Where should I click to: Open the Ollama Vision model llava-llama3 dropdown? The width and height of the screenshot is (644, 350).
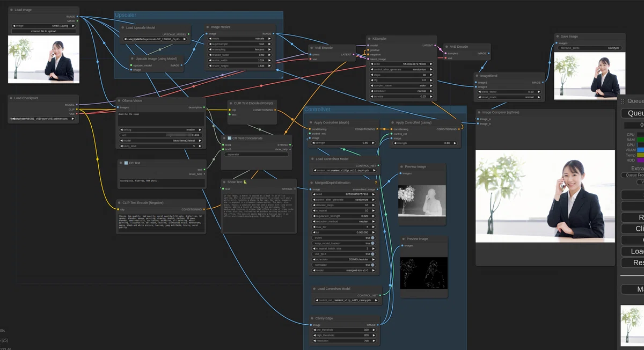[160, 141]
